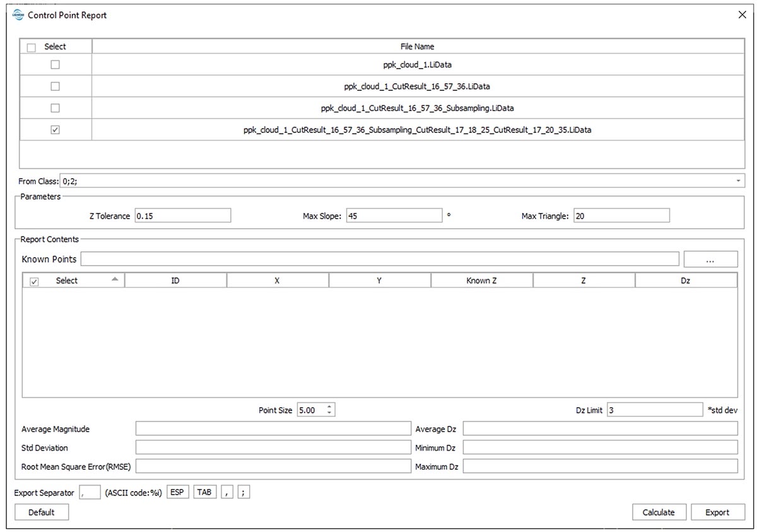Click the Export button
757x532 pixels.
coord(717,512)
